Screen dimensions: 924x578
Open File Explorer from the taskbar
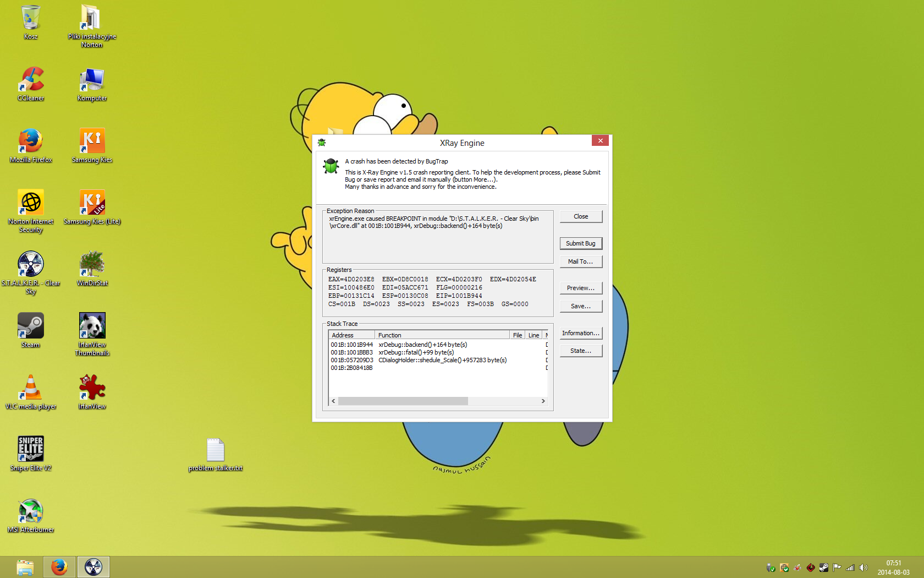click(x=25, y=567)
